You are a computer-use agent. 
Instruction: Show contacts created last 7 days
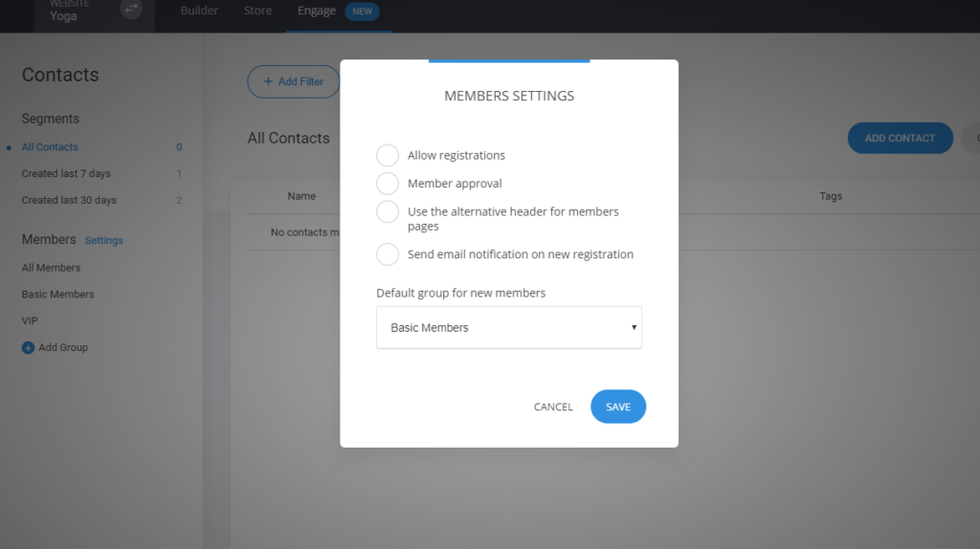click(x=66, y=174)
